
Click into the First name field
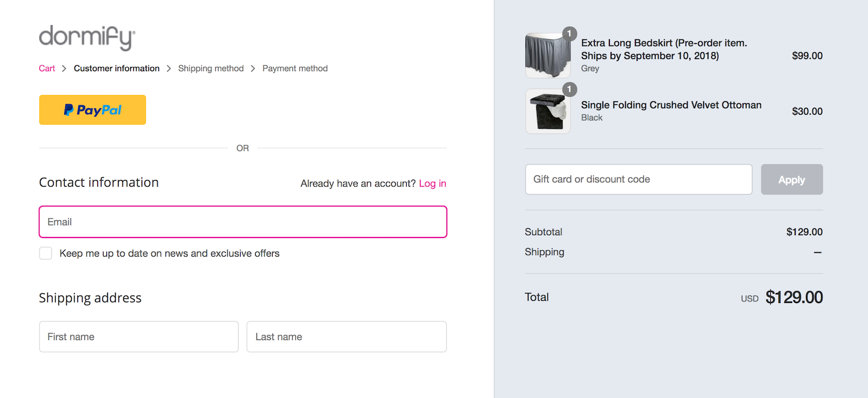pos(139,337)
